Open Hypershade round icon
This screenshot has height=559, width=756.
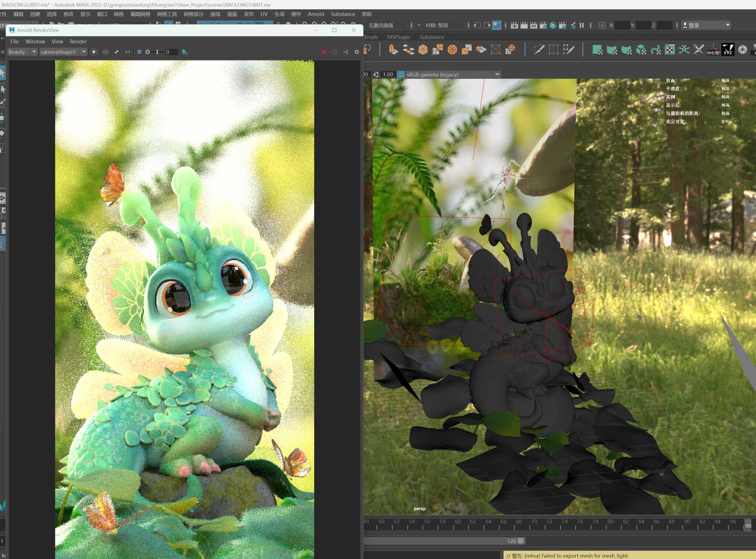point(553,25)
